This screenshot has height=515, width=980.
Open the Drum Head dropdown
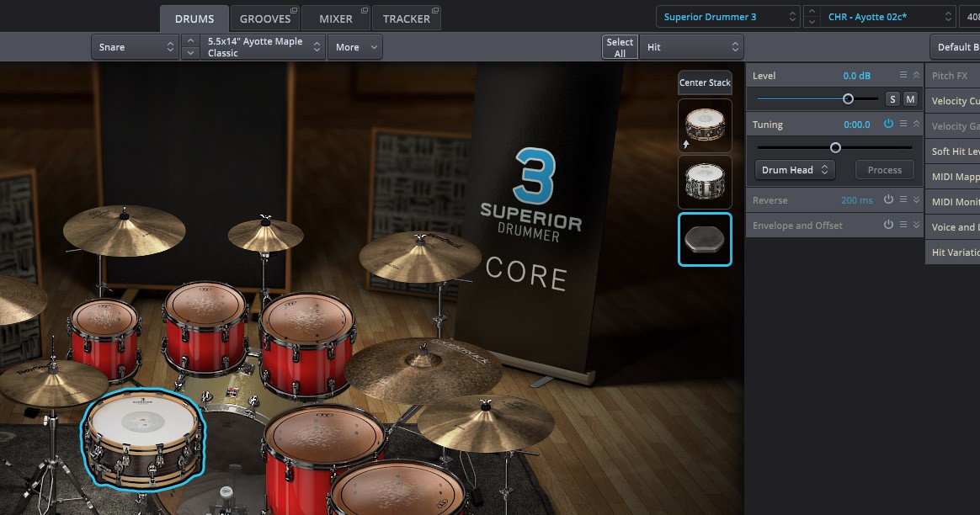click(795, 170)
